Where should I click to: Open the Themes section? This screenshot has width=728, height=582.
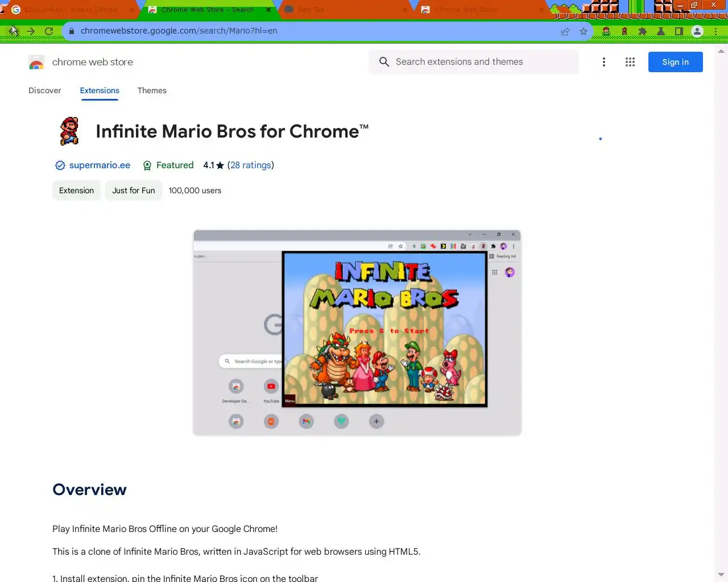[x=152, y=90]
